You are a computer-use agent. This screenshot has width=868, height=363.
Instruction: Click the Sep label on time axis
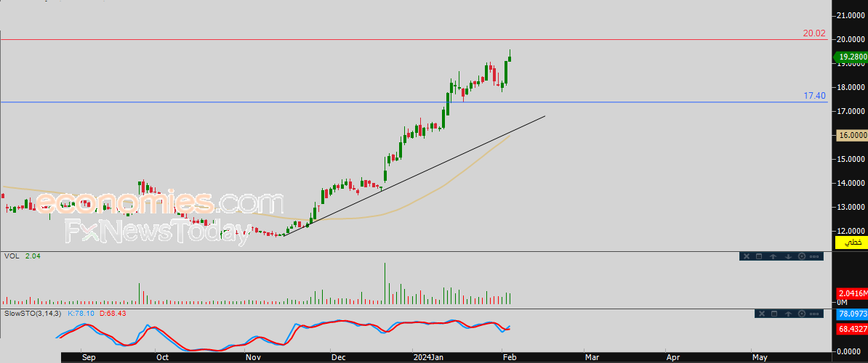89,357
